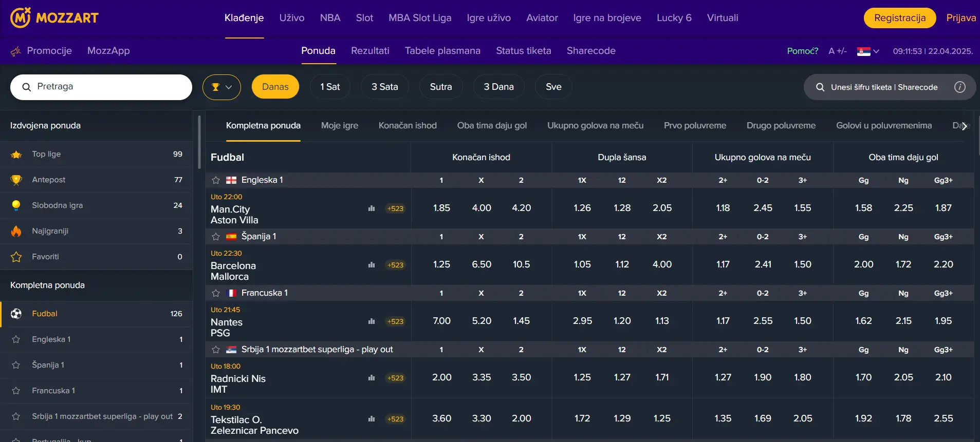Select the 3 Sata time filter
980x442 pixels.
click(x=384, y=87)
